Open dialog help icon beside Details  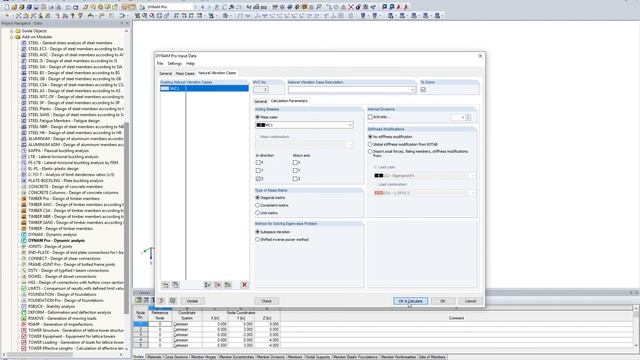pyautogui.click(x=162, y=301)
